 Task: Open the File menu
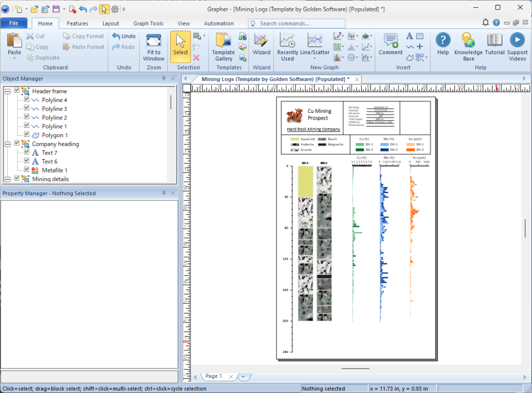click(14, 23)
